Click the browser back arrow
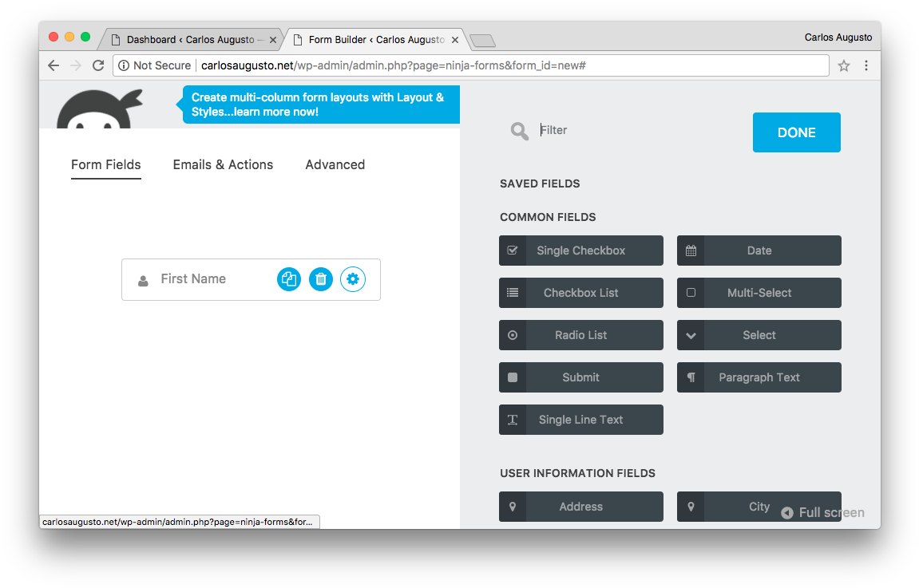 [53, 66]
